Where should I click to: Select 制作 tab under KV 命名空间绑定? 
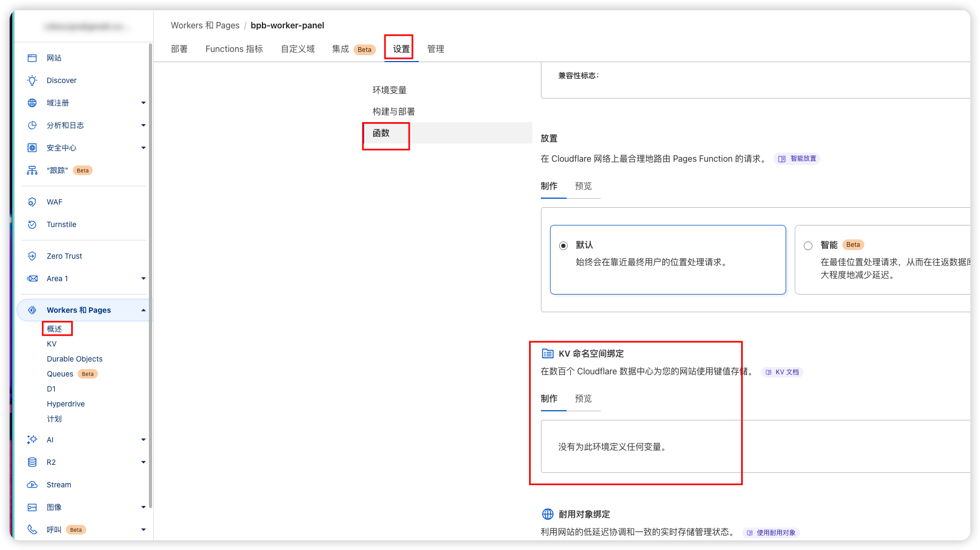[x=549, y=398]
